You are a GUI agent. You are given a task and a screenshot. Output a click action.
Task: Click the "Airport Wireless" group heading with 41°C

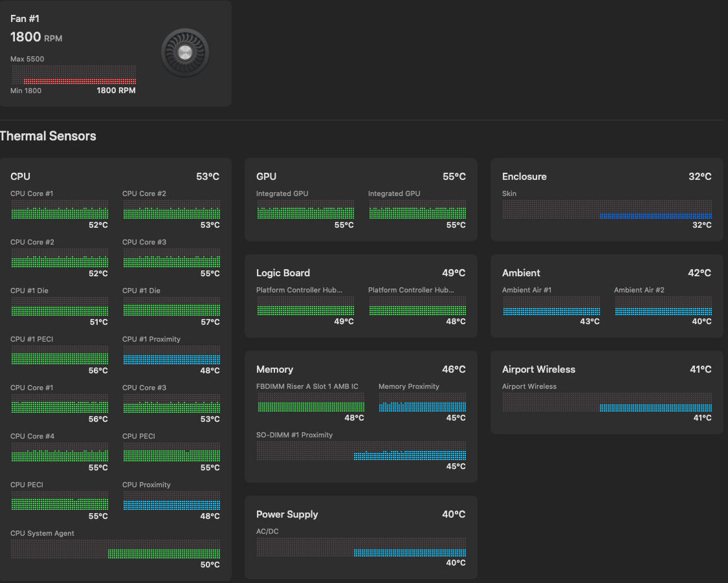538,369
